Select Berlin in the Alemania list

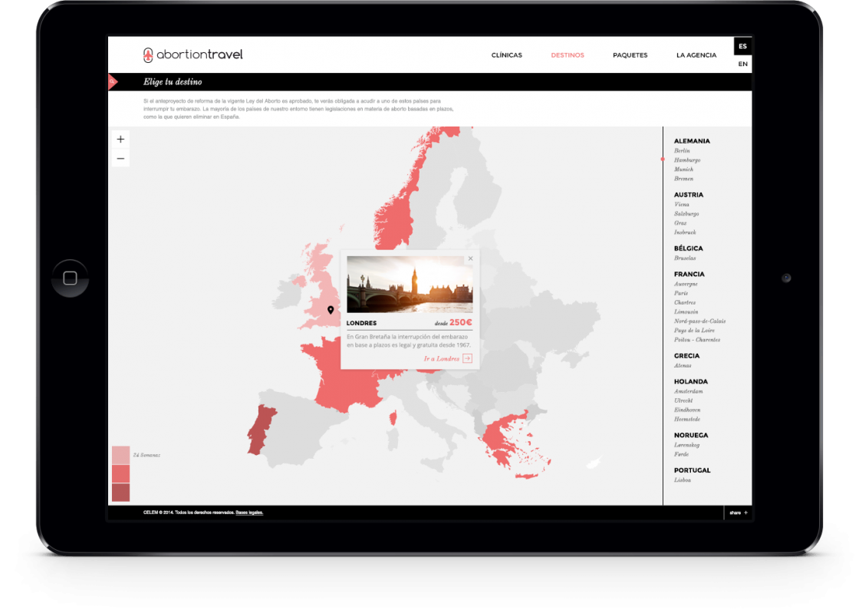pos(682,151)
